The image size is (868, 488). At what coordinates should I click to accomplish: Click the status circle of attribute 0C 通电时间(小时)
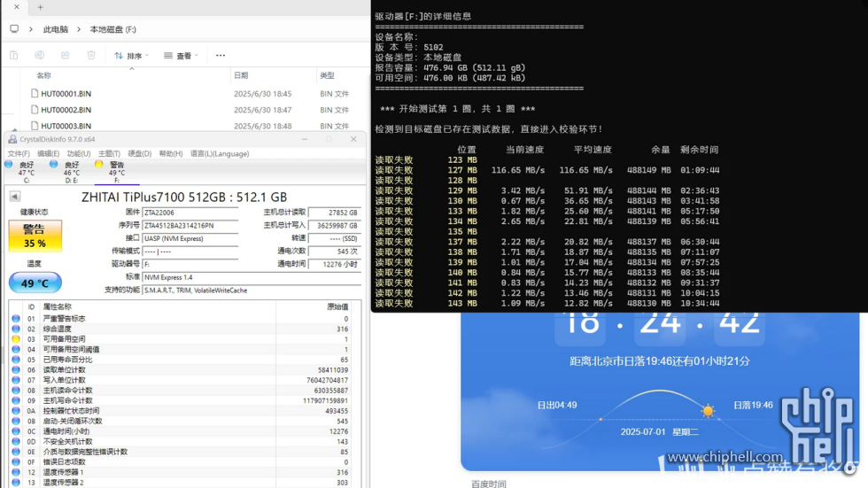(16, 431)
